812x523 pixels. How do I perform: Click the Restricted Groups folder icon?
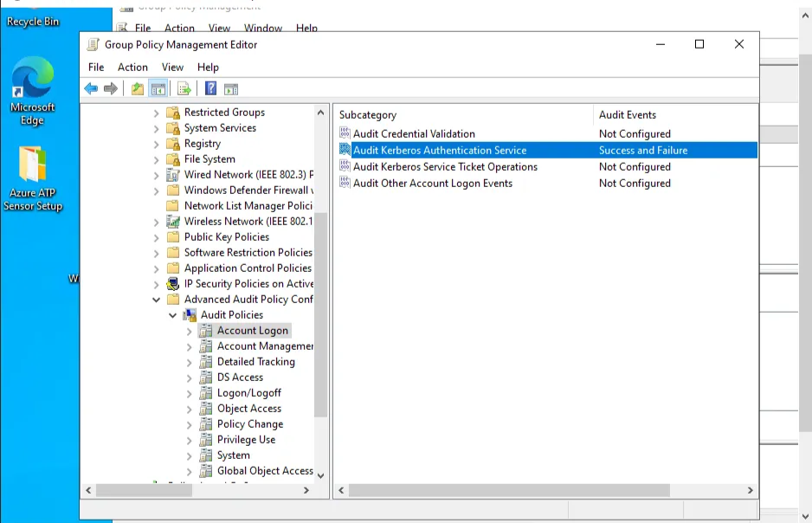(x=173, y=113)
